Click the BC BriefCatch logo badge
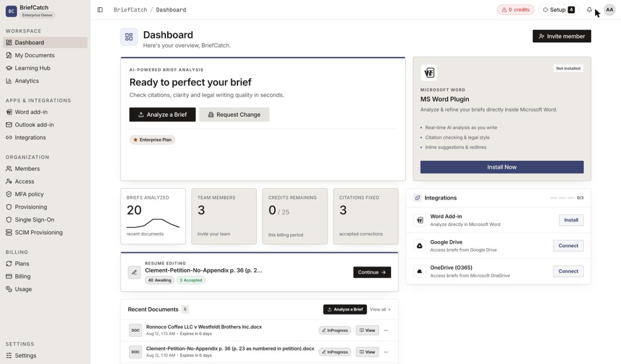621x364 pixels. pyautogui.click(x=11, y=11)
